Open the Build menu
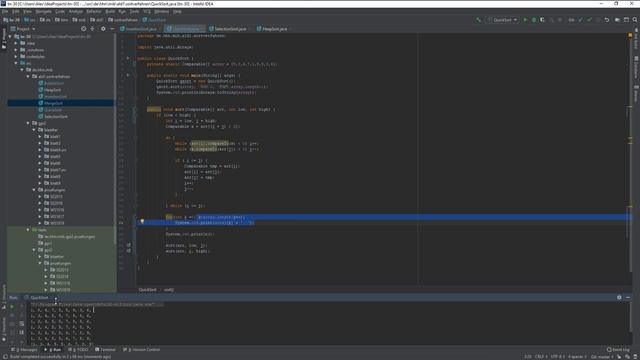 tap(110, 11)
